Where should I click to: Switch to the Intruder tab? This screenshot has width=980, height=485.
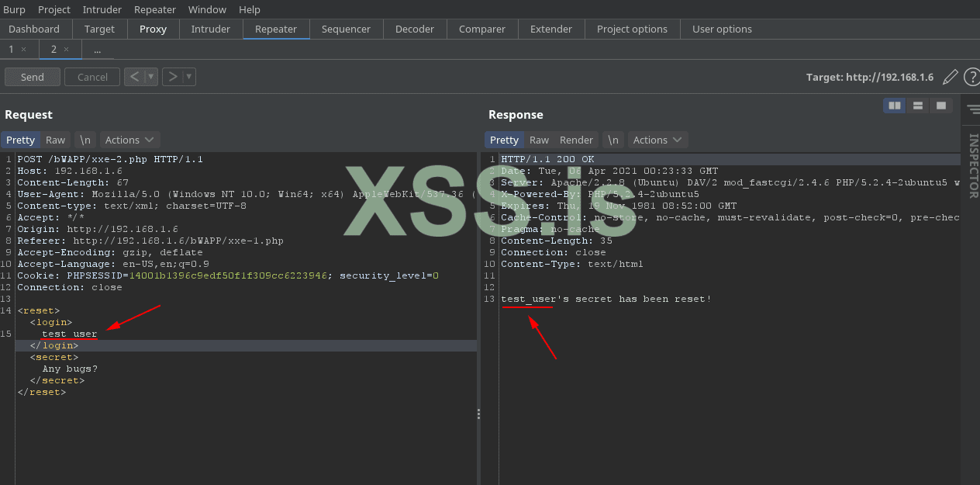[211, 29]
